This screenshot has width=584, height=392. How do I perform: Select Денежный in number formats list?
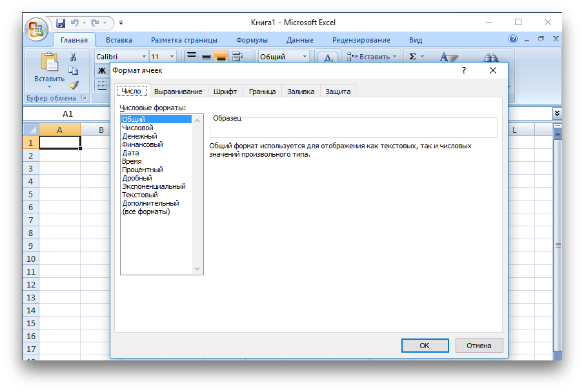(x=140, y=136)
